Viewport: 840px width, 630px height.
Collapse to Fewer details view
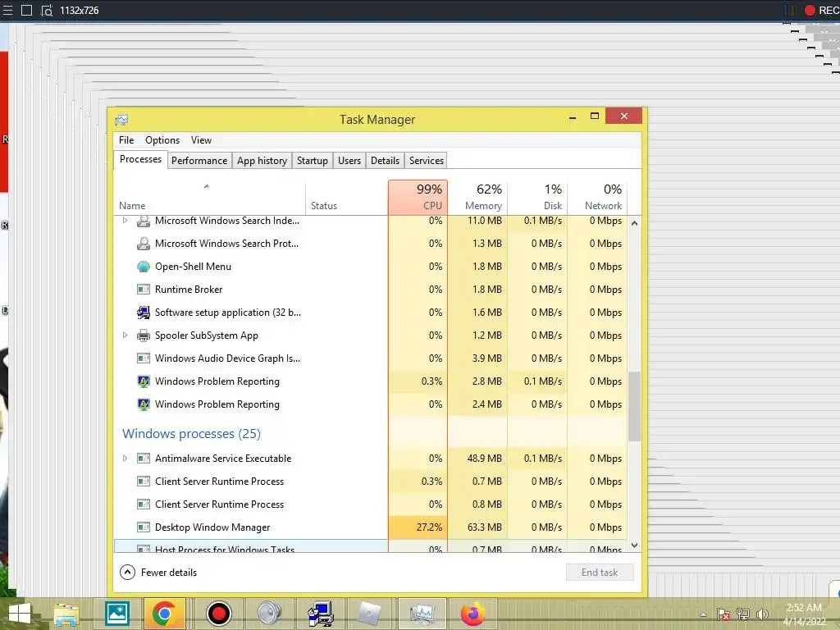tap(158, 573)
